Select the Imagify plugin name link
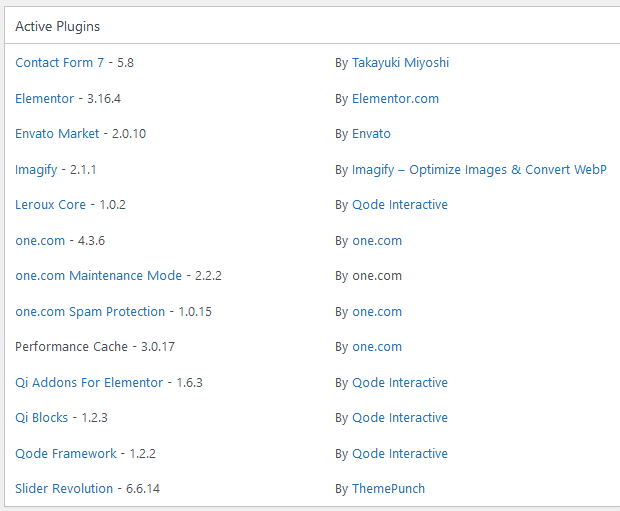The width and height of the screenshot is (620, 511). pyautogui.click(x=36, y=170)
